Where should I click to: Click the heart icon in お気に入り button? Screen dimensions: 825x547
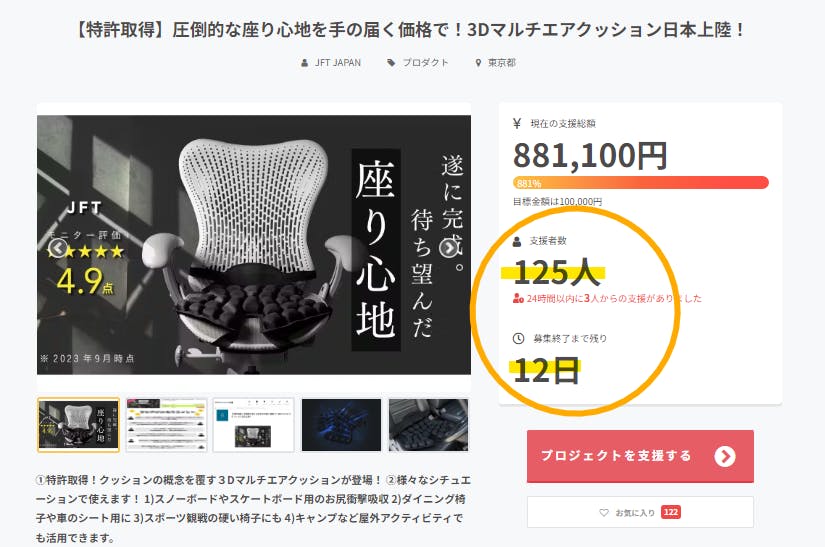click(x=604, y=512)
